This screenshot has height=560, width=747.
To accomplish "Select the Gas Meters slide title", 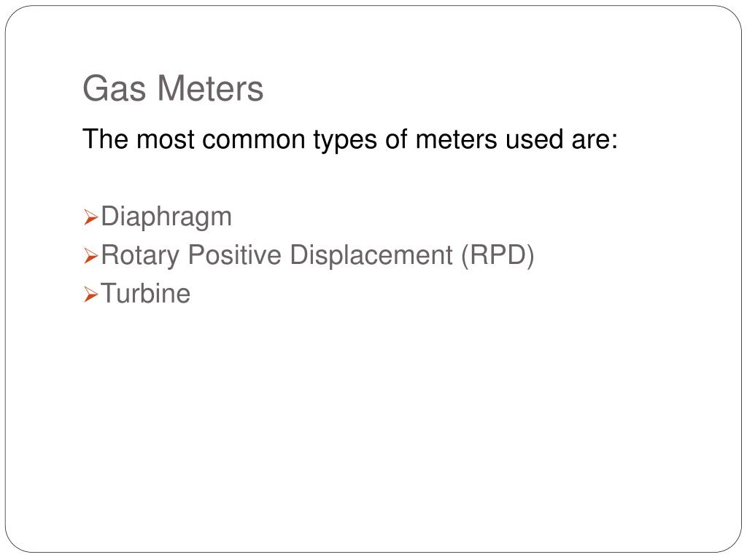I will 173,88.
